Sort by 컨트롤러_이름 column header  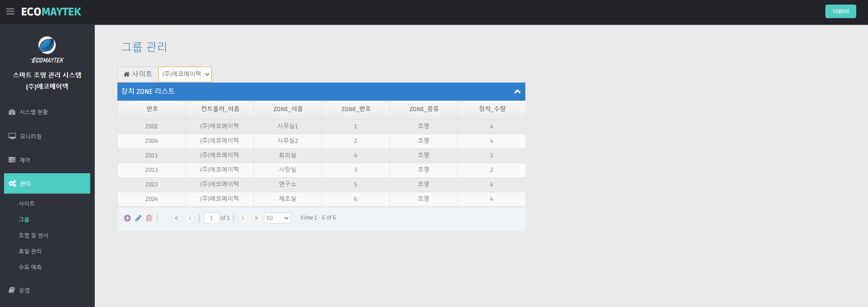pyautogui.click(x=220, y=109)
